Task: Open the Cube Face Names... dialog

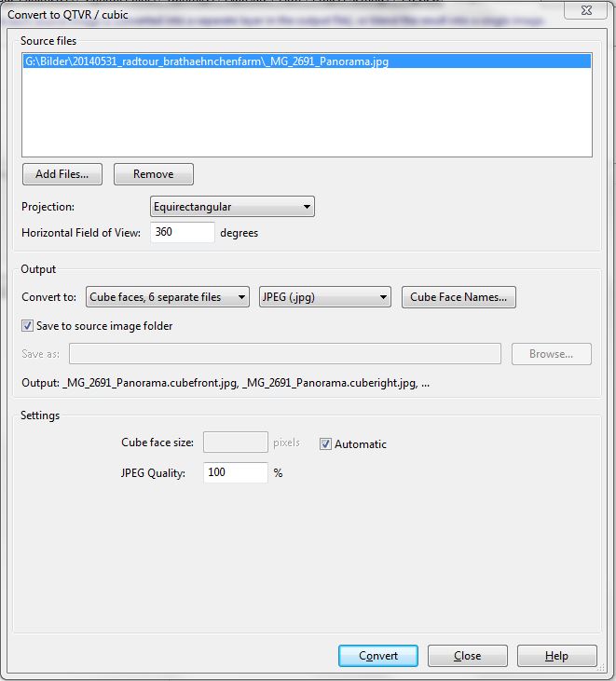Action: tap(459, 297)
